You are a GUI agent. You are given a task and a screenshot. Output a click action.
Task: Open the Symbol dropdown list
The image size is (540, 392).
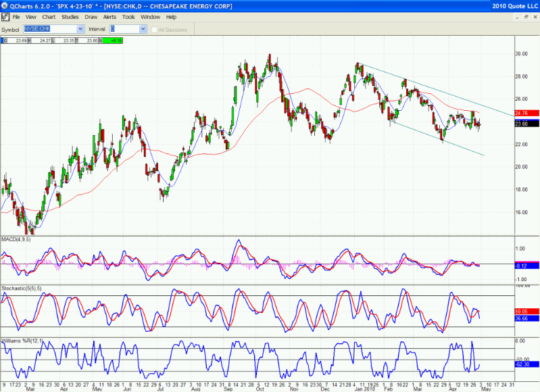coord(80,29)
